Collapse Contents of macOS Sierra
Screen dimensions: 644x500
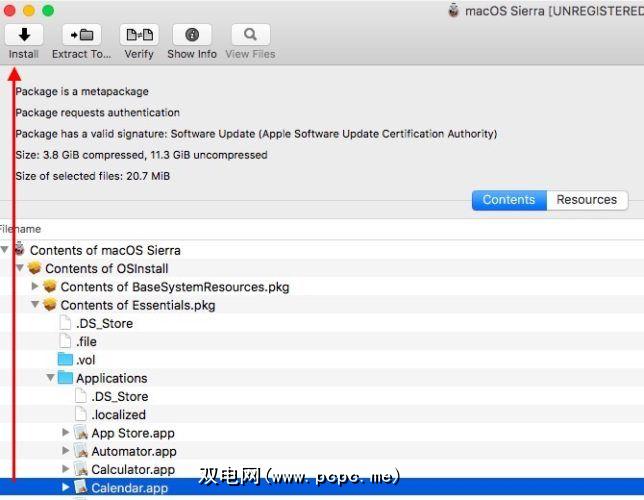pos(5,249)
